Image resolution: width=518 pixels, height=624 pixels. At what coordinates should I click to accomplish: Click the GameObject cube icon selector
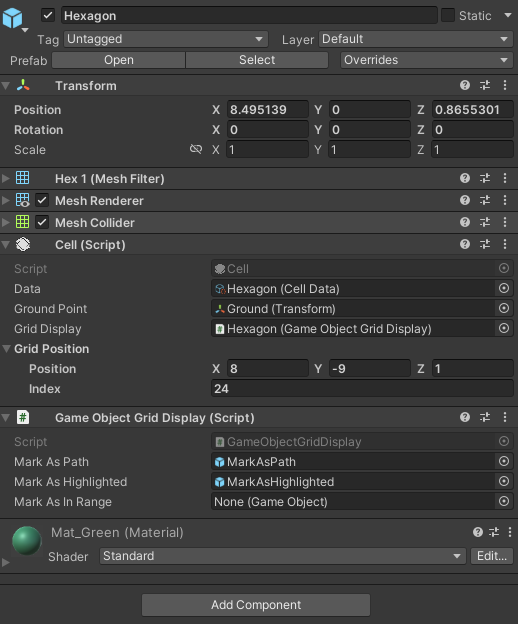click(14, 19)
